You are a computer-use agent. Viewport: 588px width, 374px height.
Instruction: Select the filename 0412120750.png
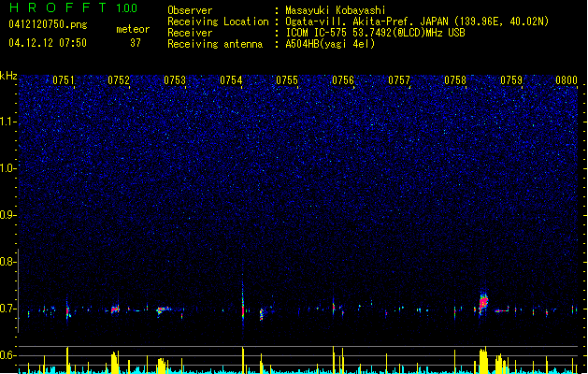pyautogui.click(x=48, y=24)
